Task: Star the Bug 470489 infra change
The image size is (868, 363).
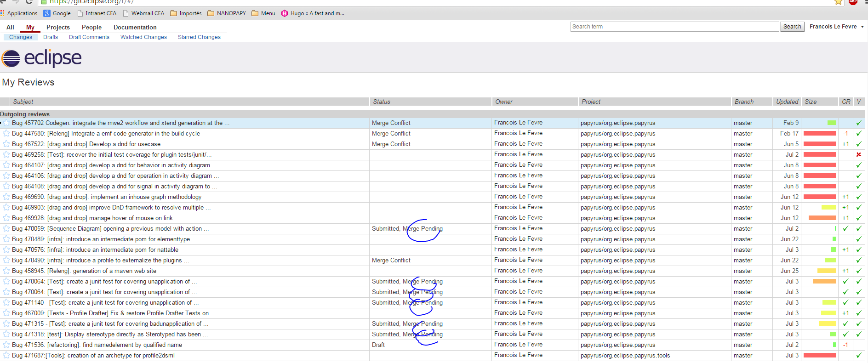Action: pos(6,239)
